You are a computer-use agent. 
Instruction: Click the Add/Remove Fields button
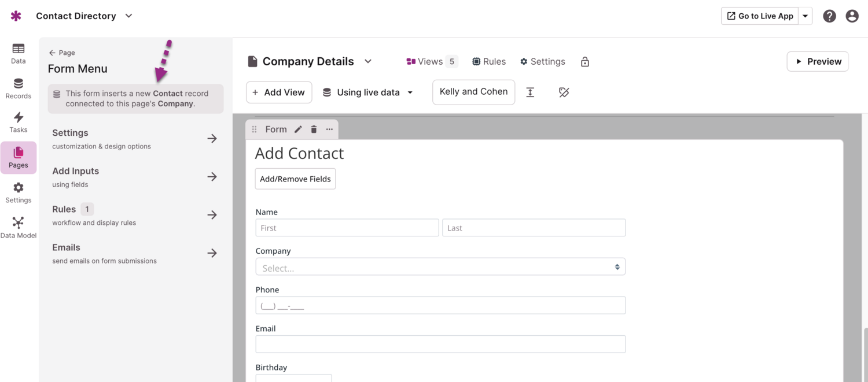click(295, 179)
